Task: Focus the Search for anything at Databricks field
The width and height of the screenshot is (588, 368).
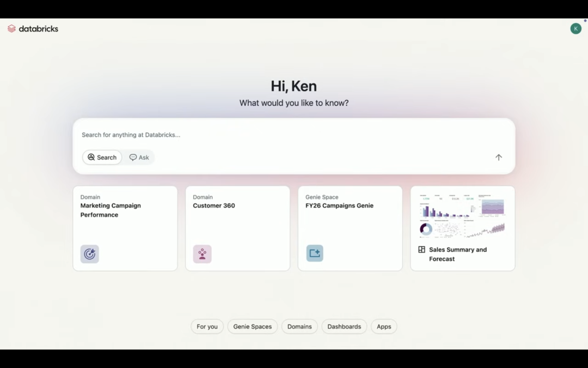Action: point(293,135)
